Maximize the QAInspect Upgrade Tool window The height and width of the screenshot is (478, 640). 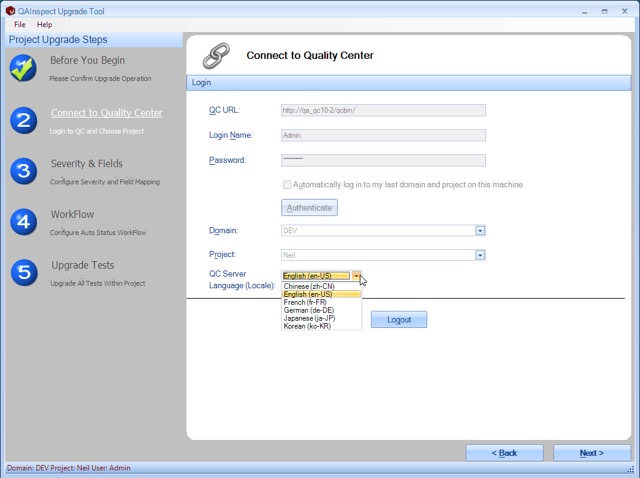click(604, 11)
